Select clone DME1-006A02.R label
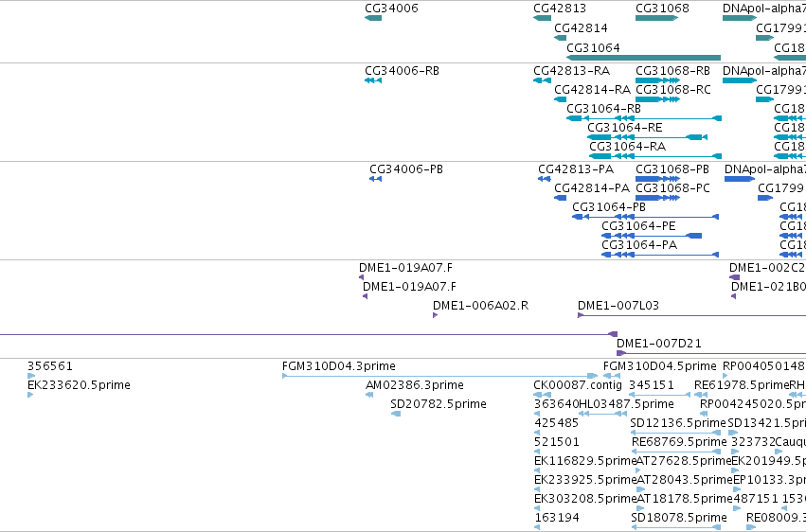Image resolution: width=806 pixels, height=532 pixels. (480, 306)
